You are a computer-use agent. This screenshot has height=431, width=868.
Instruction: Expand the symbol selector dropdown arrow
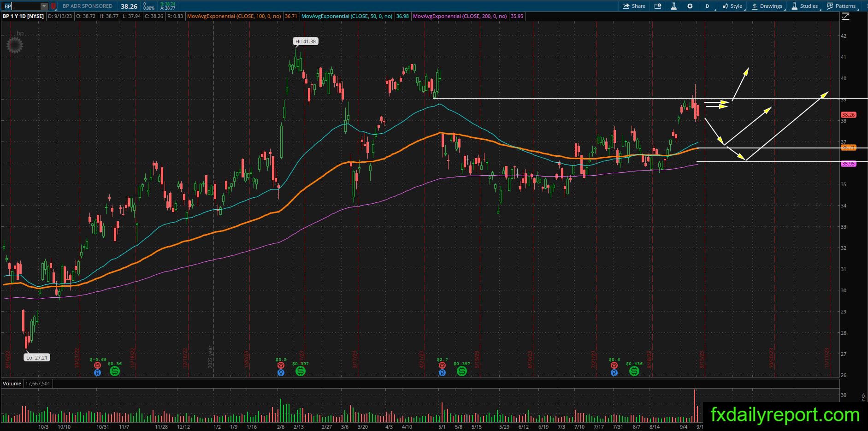[44, 6]
